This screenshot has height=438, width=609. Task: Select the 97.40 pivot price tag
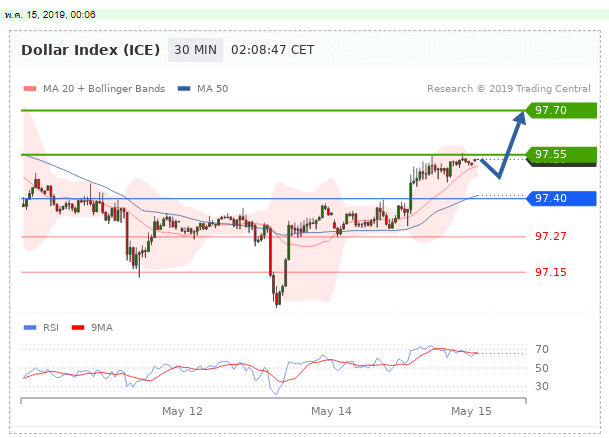(561, 198)
